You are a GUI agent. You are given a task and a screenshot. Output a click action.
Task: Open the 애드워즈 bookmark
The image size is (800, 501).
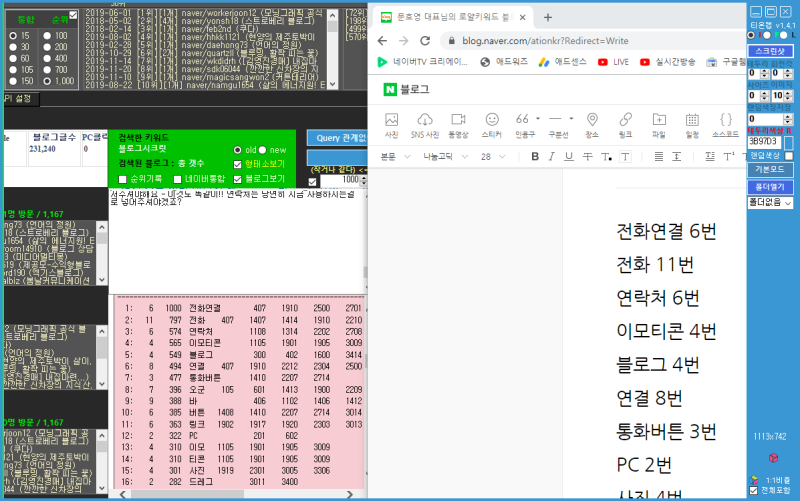[x=504, y=62]
